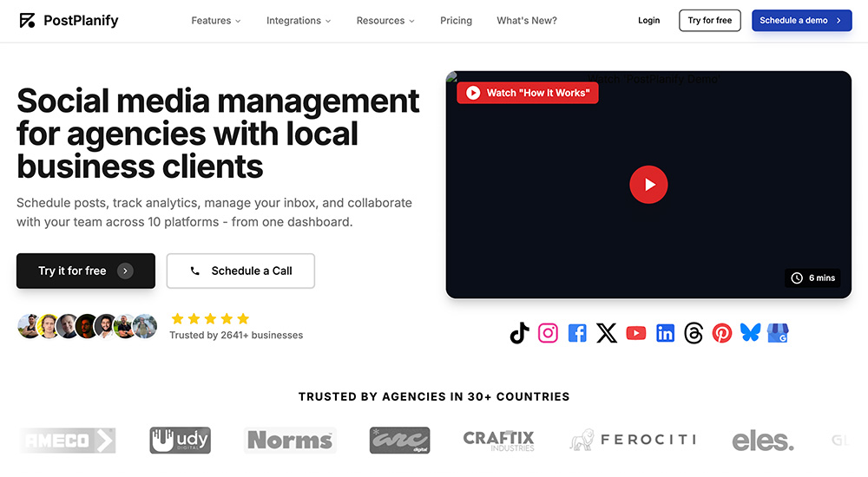Open the Google Business Profile icon
Image resolution: width=868 pixels, height=477 pixels.
click(x=778, y=333)
